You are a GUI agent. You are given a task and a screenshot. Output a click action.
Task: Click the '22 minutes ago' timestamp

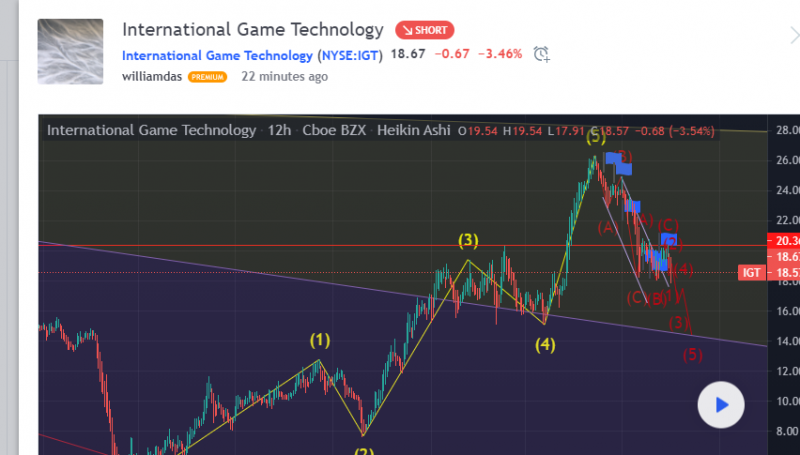tap(284, 76)
